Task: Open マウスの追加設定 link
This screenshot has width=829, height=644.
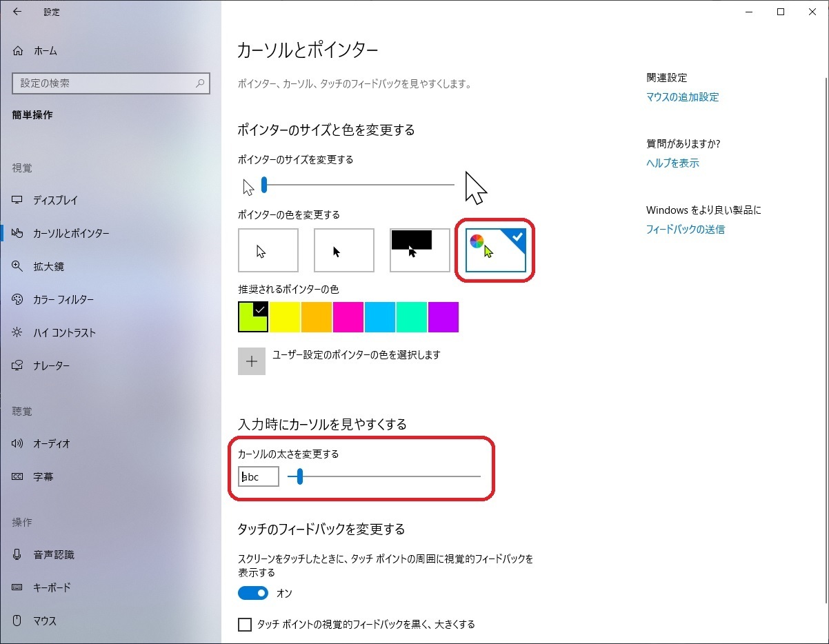Action: [682, 97]
